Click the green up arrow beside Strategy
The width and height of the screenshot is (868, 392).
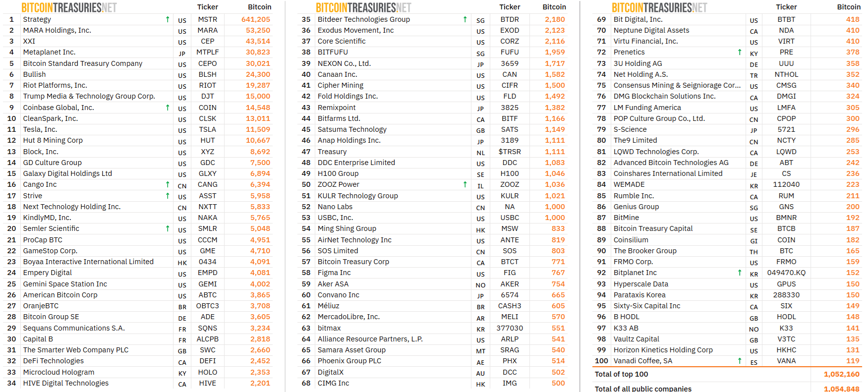(x=168, y=19)
